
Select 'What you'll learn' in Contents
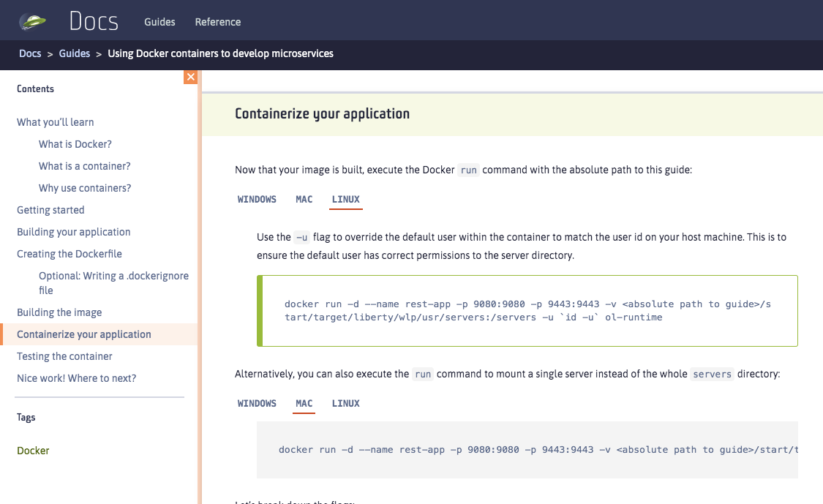54,122
